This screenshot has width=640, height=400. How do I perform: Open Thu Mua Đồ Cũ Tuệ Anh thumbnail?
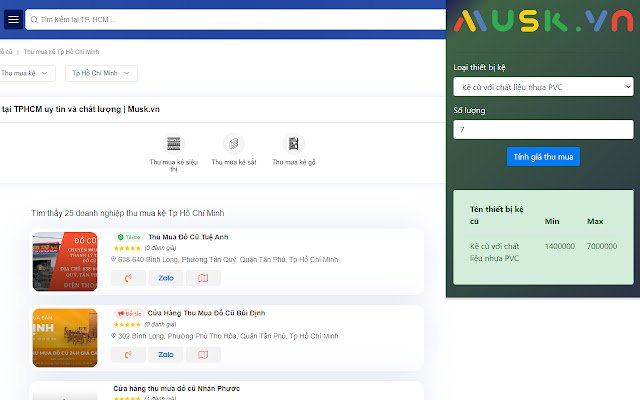65,262
